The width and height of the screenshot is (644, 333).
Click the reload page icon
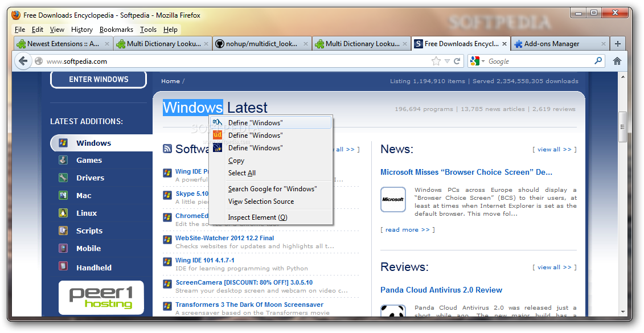[x=457, y=61]
